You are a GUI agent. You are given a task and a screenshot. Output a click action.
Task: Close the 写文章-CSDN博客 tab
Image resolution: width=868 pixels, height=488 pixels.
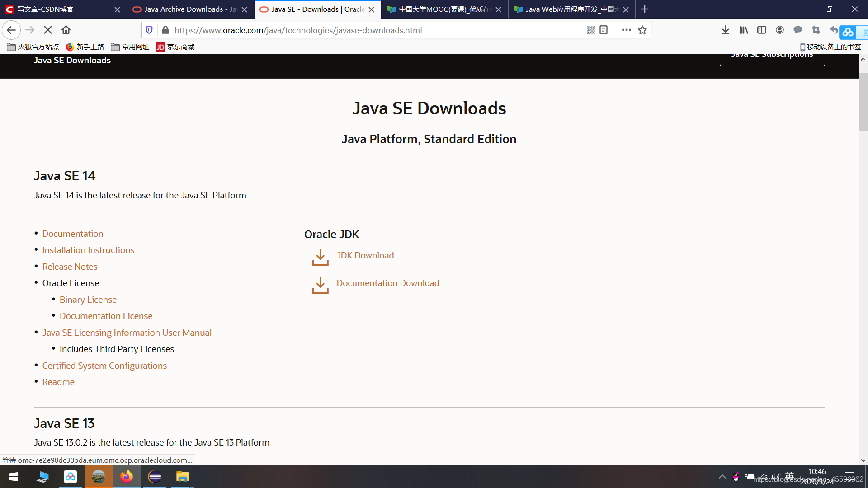coord(117,9)
